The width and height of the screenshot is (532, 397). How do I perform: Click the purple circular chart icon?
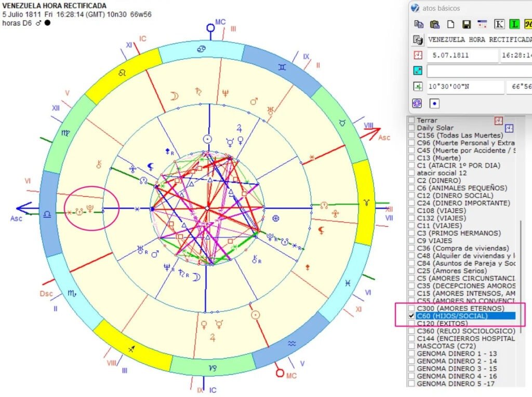click(417, 103)
